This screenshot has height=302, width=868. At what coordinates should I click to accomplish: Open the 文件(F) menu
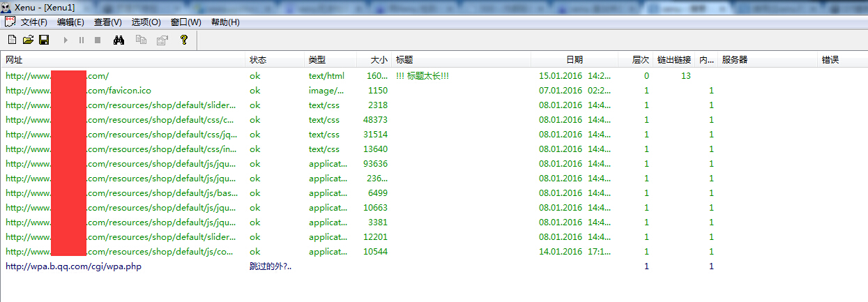[x=34, y=22]
